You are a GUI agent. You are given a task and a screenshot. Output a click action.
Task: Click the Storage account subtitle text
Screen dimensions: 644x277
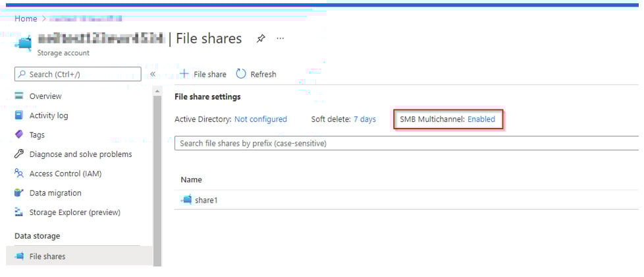63,53
